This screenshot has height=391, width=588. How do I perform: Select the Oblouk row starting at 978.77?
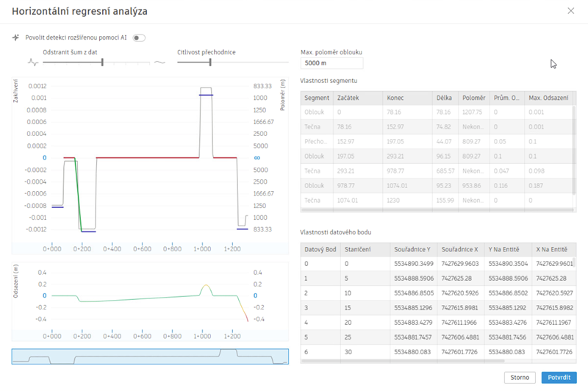[x=437, y=185]
